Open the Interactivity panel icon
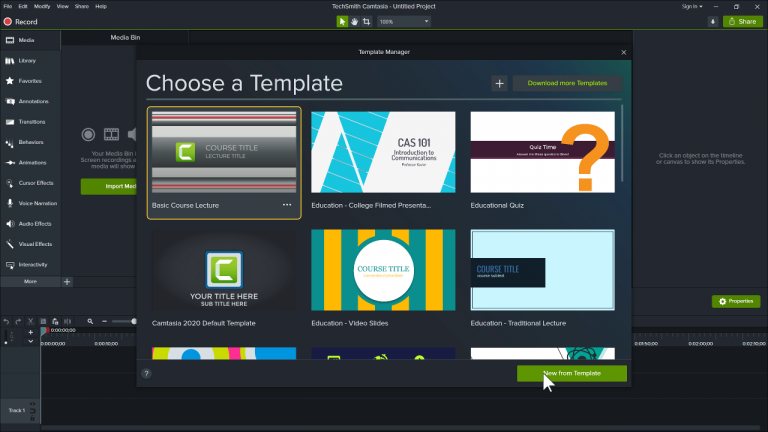This screenshot has width=768, height=432. pyautogui.click(x=10, y=264)
